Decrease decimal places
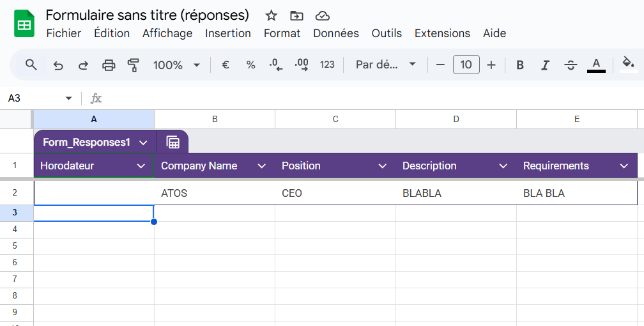 [276, 65]
